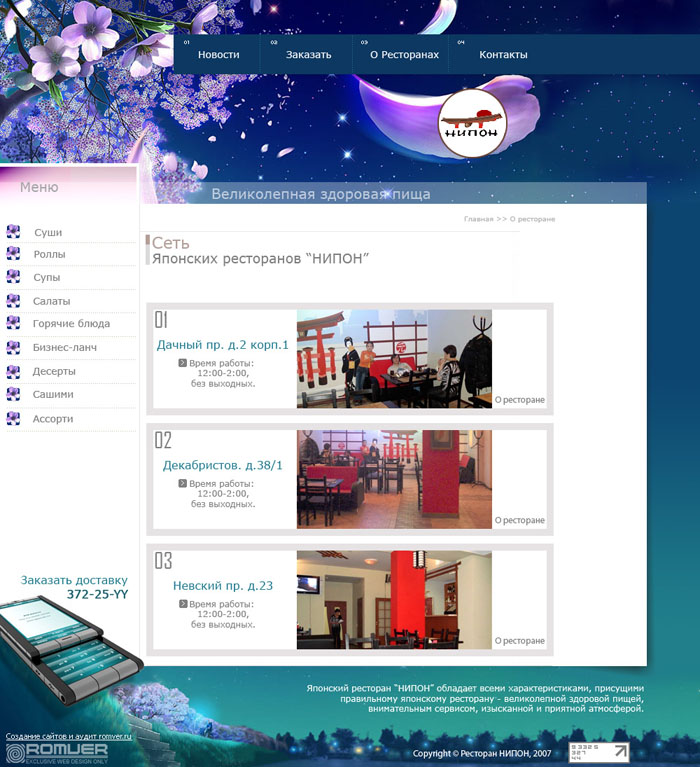Click flower icon beside Салаты
The image size is (700, 767).
(x=13, y=300)
